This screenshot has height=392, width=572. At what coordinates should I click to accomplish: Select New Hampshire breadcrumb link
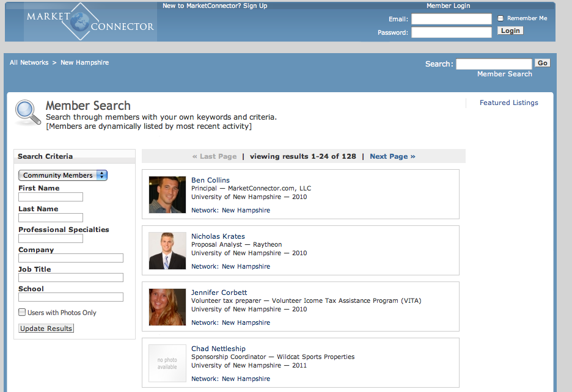(84, 62)
